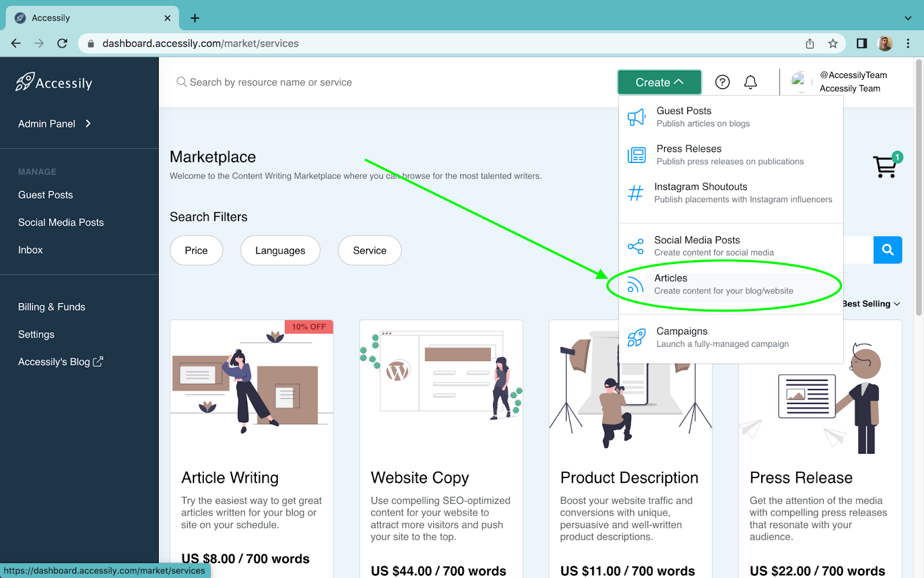924x578 pixels.
Task: Select Press Releses from the Create menu
Action: pyautogui.click(x=731, y=155)
